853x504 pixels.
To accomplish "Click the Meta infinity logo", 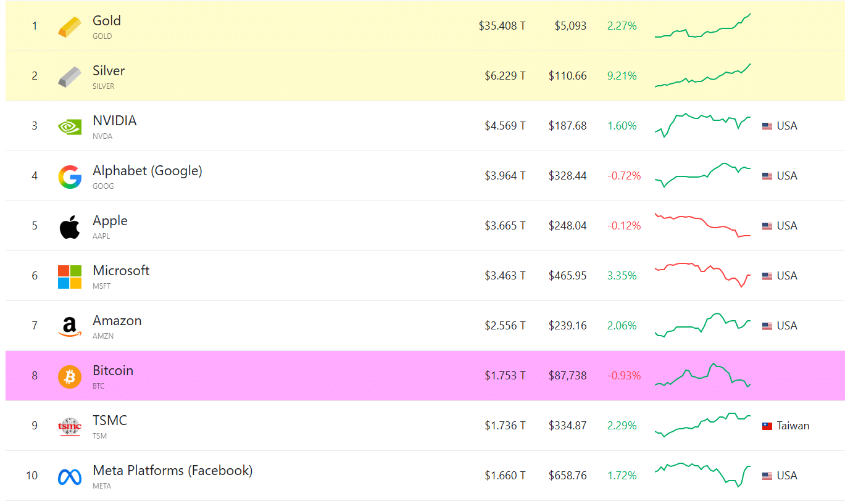I will [x=70, y=476].
